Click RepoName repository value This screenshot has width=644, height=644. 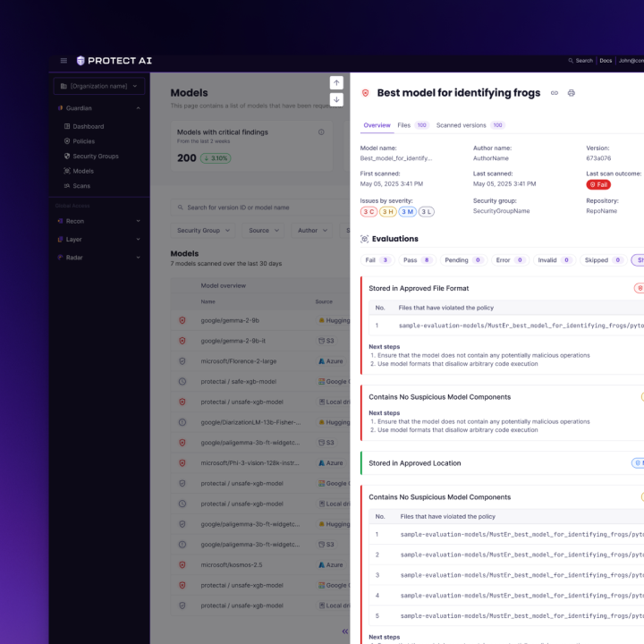pos(601,211)
